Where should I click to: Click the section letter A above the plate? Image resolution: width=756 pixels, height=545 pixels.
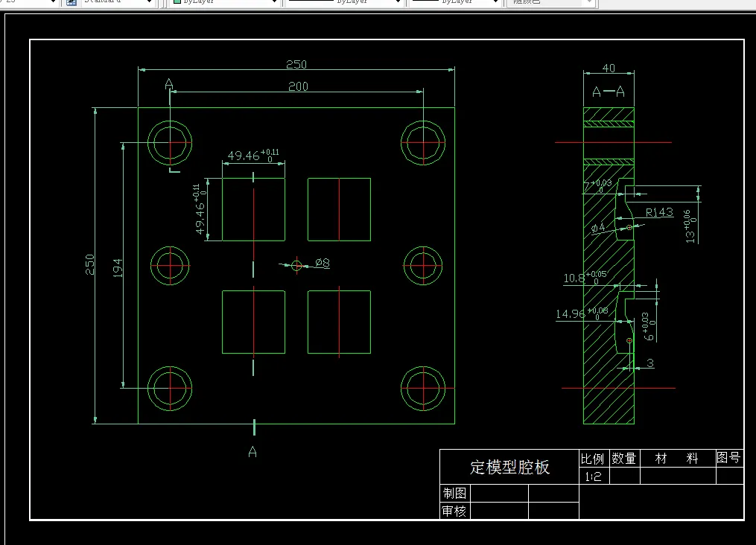point(169,84)
